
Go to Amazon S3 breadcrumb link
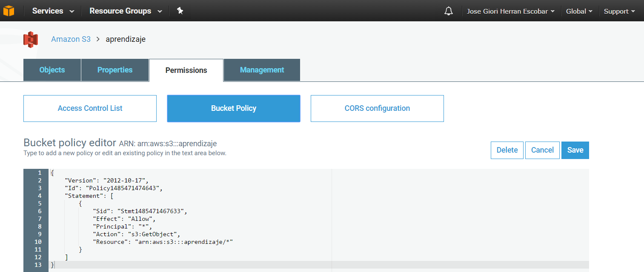coord(71,39)
